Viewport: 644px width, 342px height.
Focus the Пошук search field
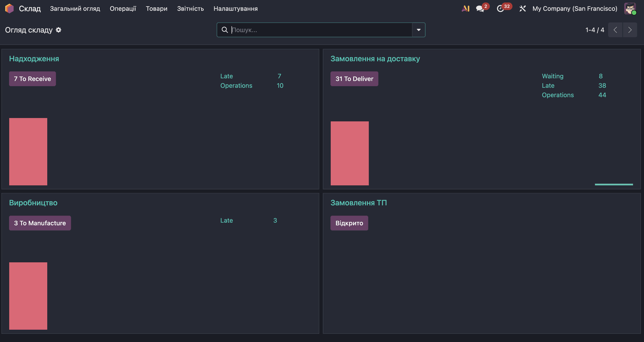(x=320, y=30)
